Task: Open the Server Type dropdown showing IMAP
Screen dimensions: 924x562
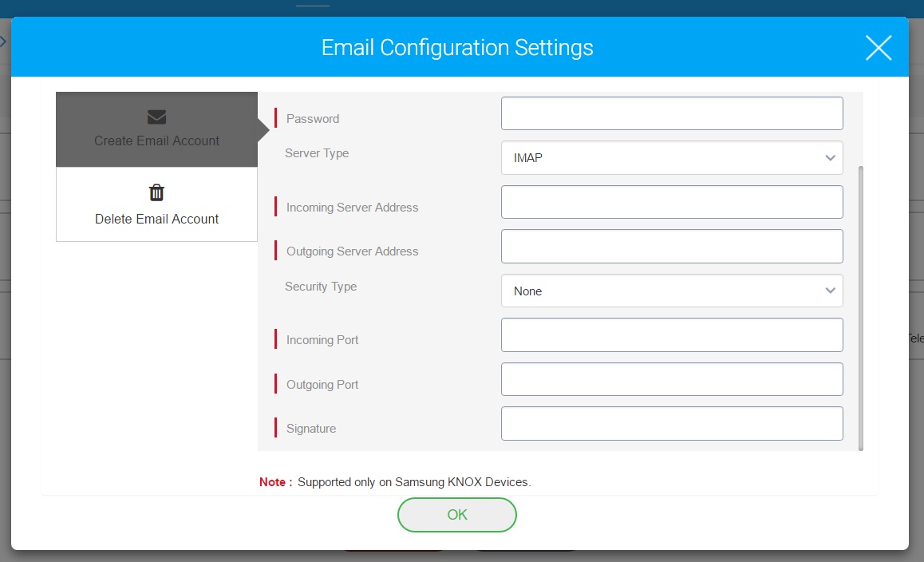Action: pos(672,157)
